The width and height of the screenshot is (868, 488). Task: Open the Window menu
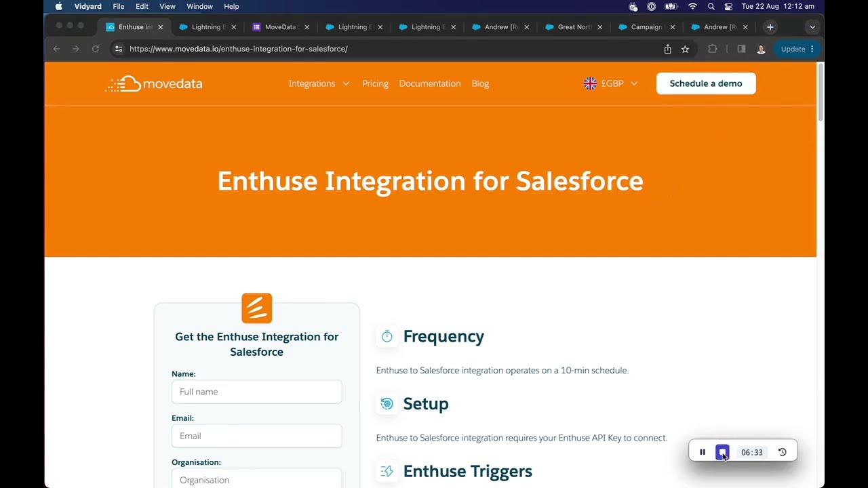click(199, 6)
